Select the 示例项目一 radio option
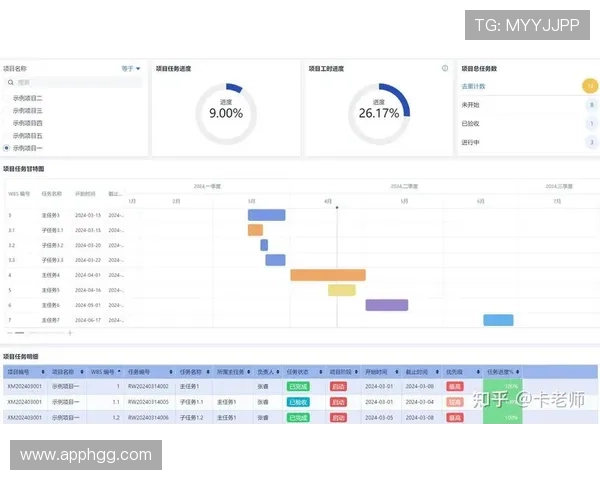 pos(8,147)
